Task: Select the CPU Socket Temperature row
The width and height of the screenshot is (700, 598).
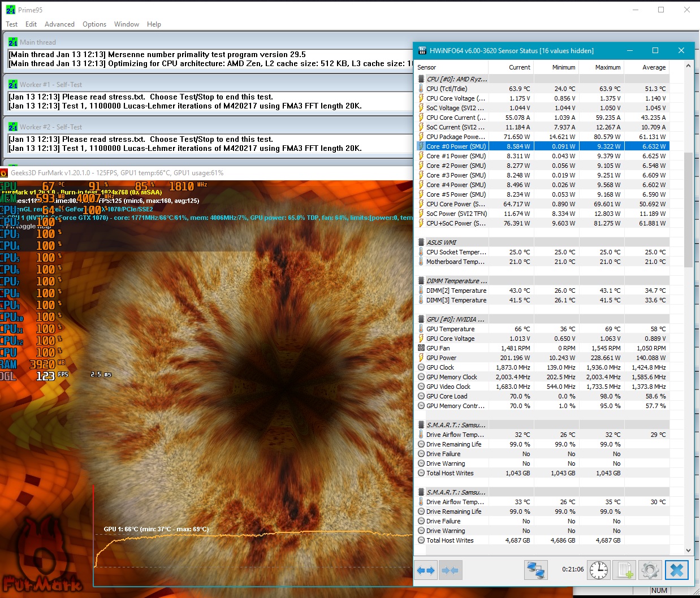Action: (x=542, y=252)
